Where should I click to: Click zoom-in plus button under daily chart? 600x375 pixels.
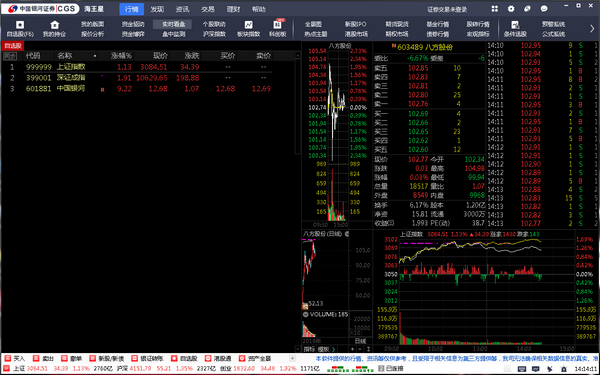[352, 349]
